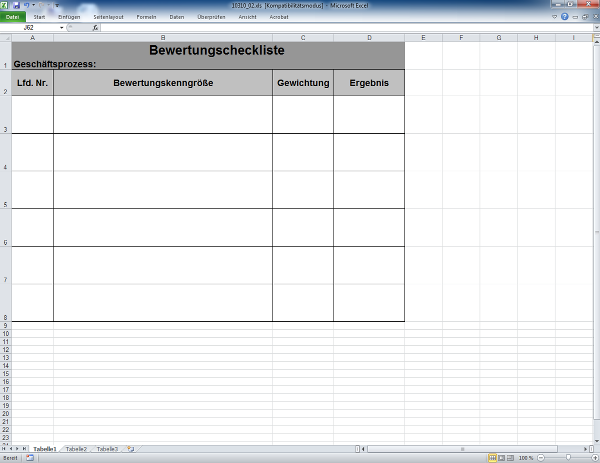Click the insert new worksheet icon
Screen dimensions: 600x463
coord(131,449)
